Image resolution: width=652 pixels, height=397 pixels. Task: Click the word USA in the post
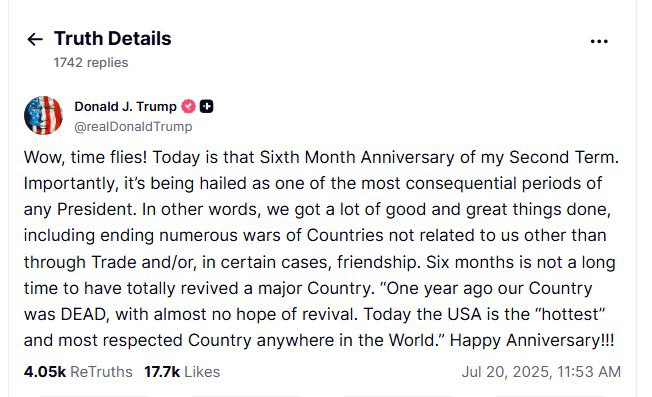464,314
